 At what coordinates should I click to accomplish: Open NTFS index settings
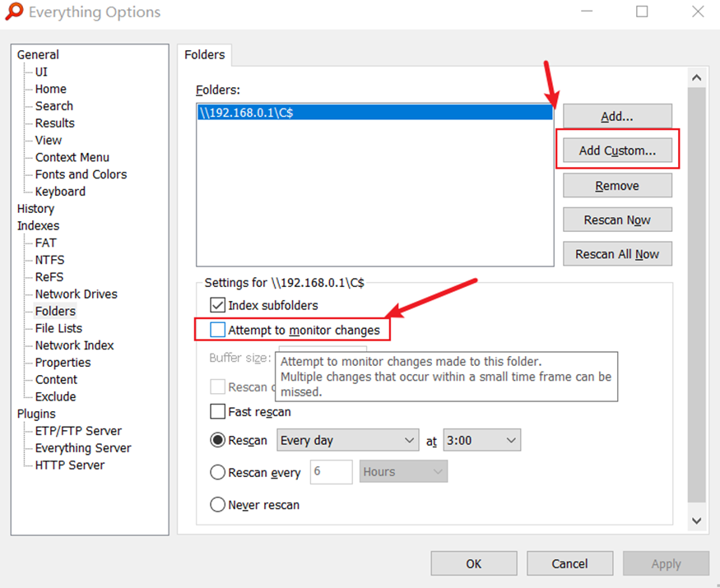coord(49,260)
